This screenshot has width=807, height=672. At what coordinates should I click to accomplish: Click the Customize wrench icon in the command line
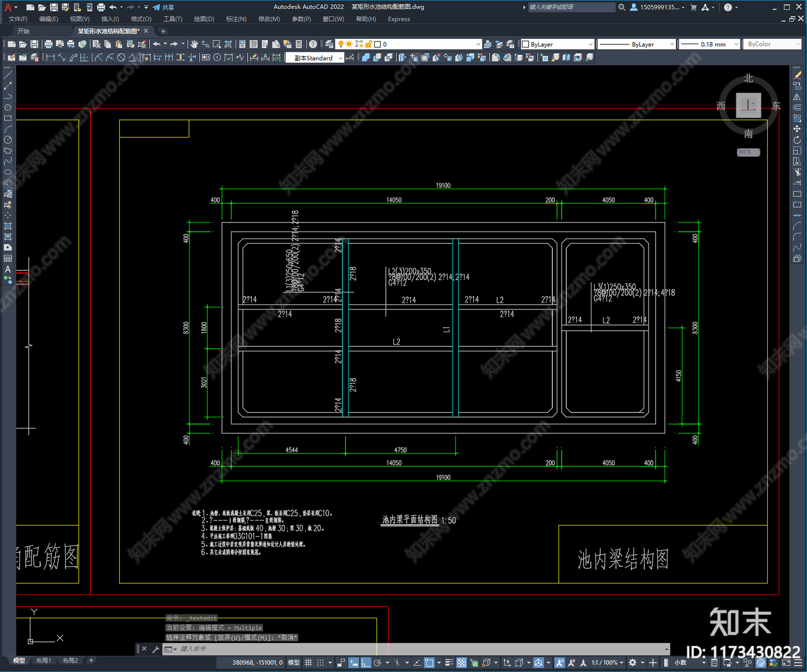pyautogui.click(x=155, y=649)
